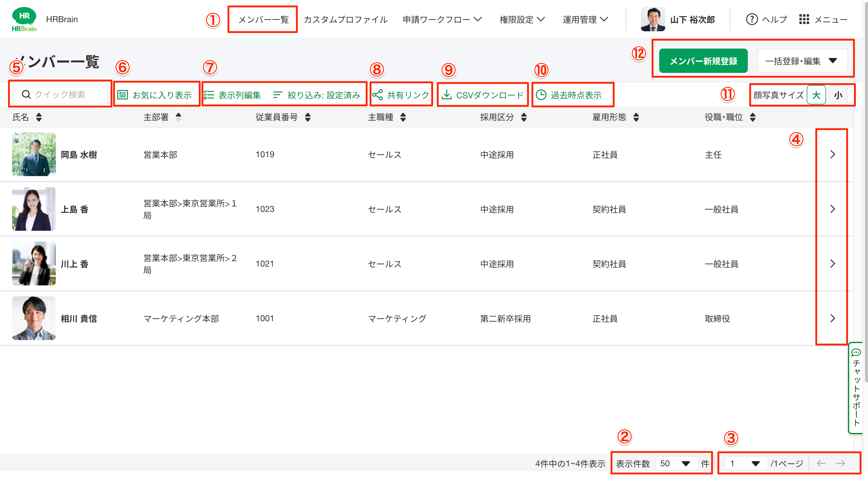Click CSVダウンロード button
The width and height of the screenshot is (868, 487).
pos(483,95)
